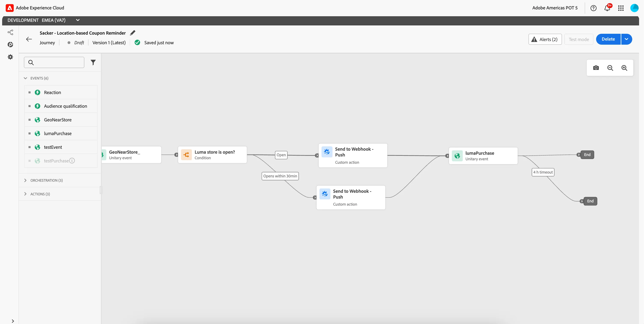Select the upper End node
This screenshot has width=644, height=324.
tap(587, 155)
